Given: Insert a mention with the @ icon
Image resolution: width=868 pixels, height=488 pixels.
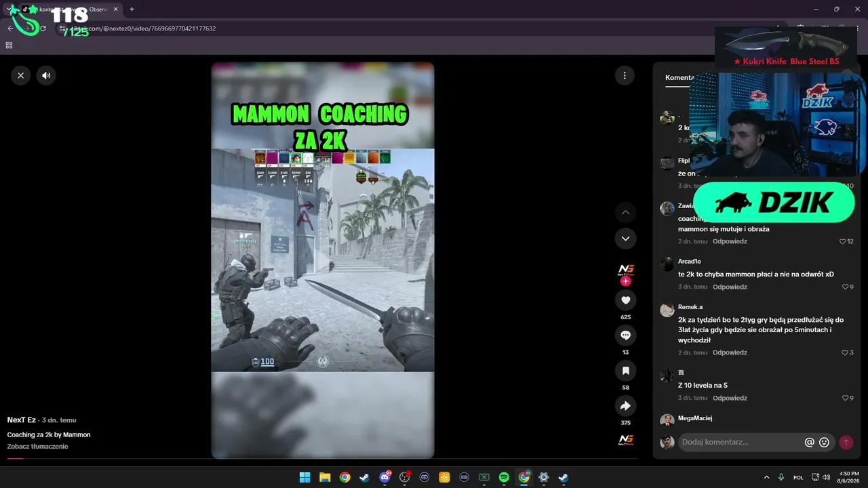Looking at the screenshot, I should click(809, 442).
